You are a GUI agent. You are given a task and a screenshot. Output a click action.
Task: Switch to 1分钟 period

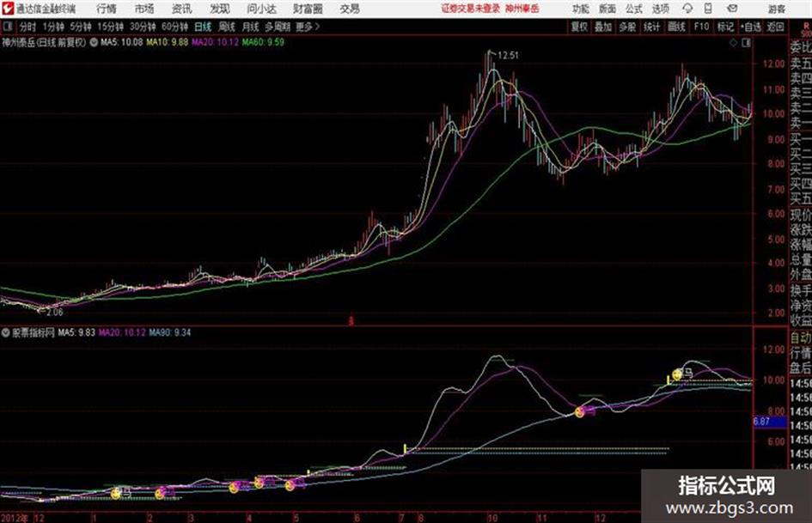(53, 27)
